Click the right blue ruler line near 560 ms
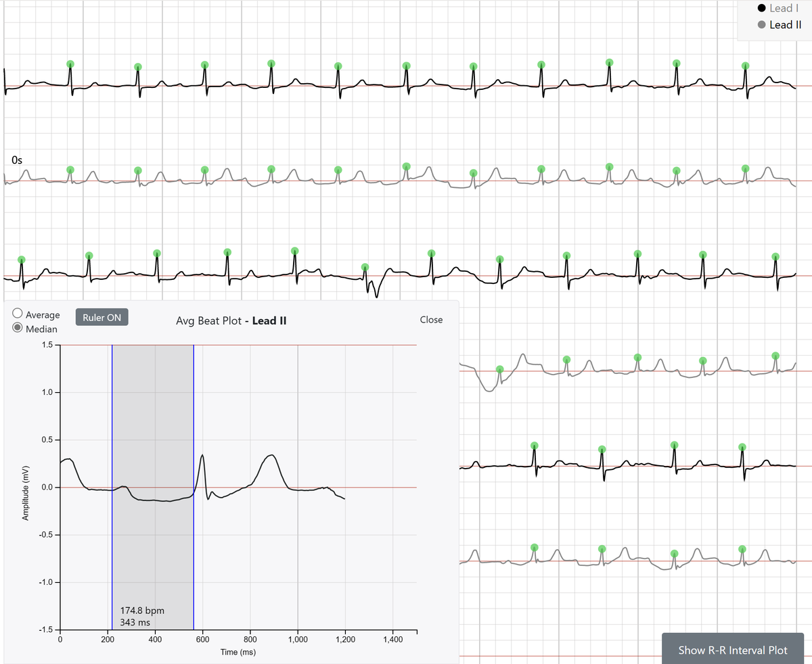This screenshot has height=664, width=812. (x=194, y=487)
